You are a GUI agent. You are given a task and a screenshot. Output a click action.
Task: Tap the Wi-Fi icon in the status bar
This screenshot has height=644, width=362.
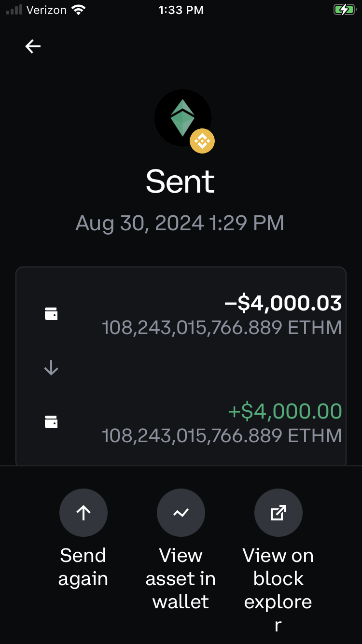click(77, 10)
